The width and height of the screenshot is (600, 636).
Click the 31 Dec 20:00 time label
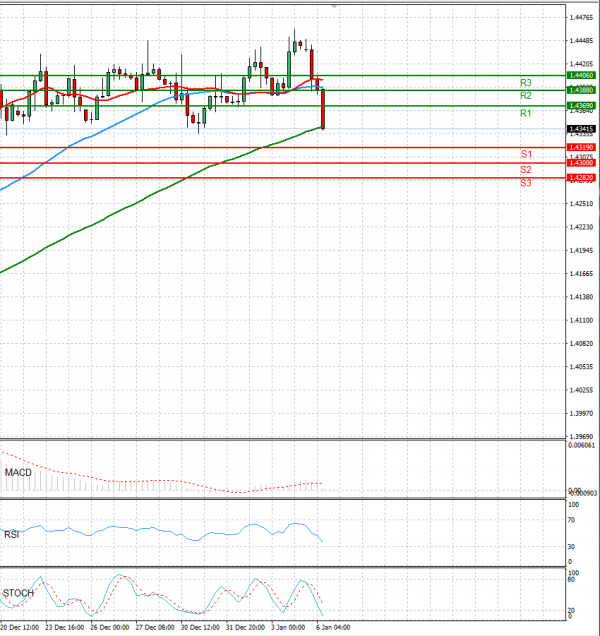point(245,627)
